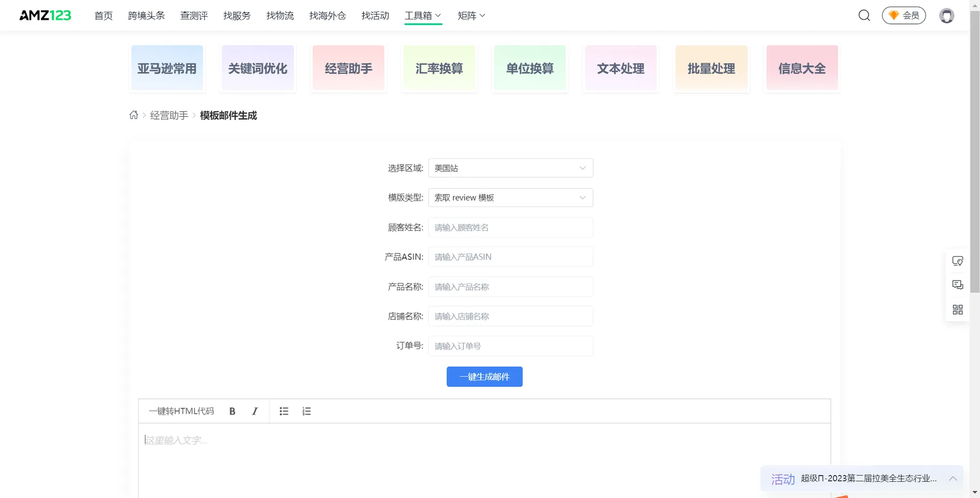Select the 单位换算 category card

530,68
